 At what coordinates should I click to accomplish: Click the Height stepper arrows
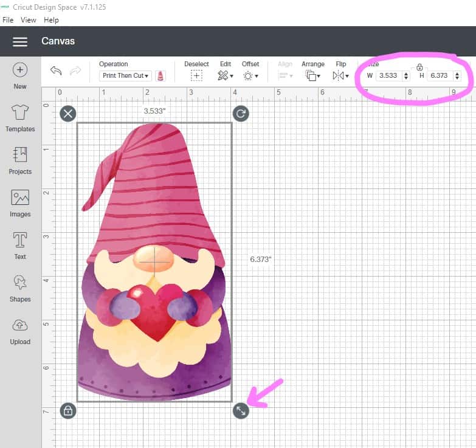click(457, 75)
